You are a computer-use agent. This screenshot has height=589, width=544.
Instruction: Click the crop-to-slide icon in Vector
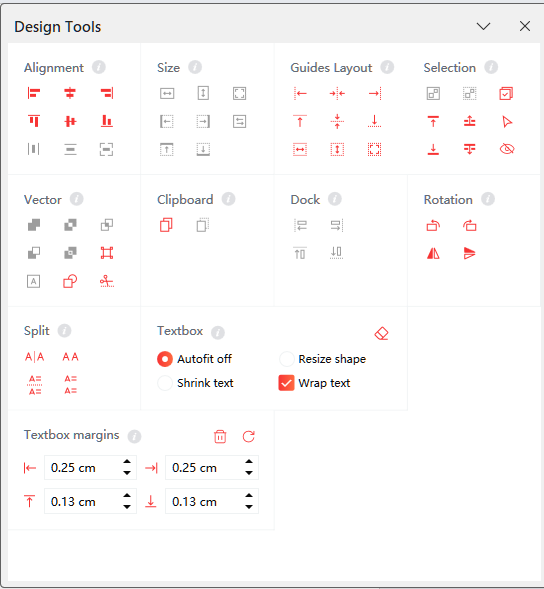(107, 253)
